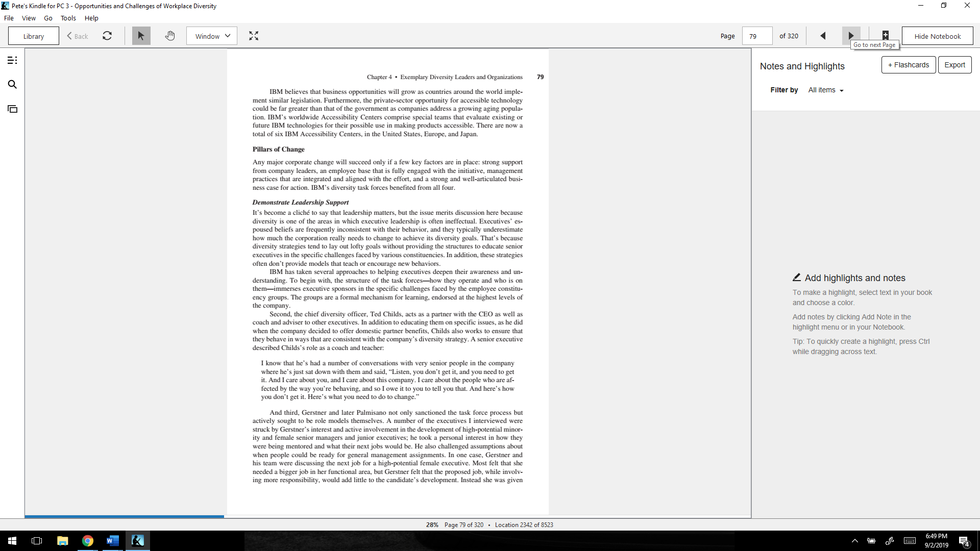Open the touch keyboard icon
The width and height of the screenshot is (980, 551).
coord(910,541)
